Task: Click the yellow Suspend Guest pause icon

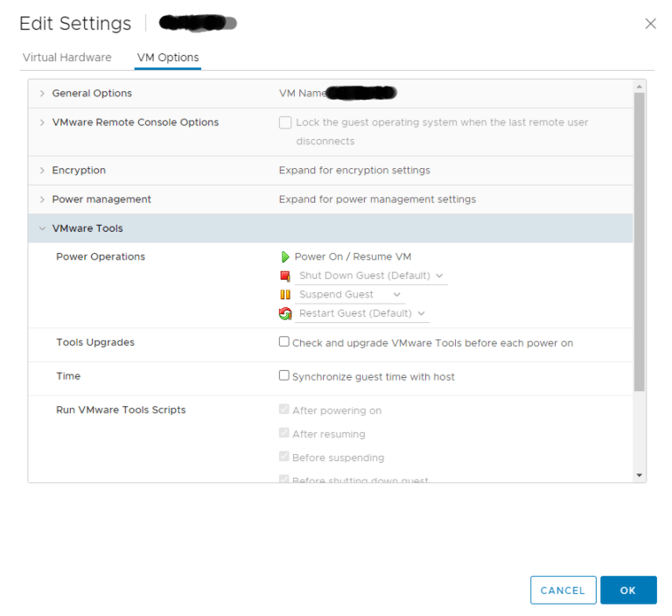Action: pos(285,295)
